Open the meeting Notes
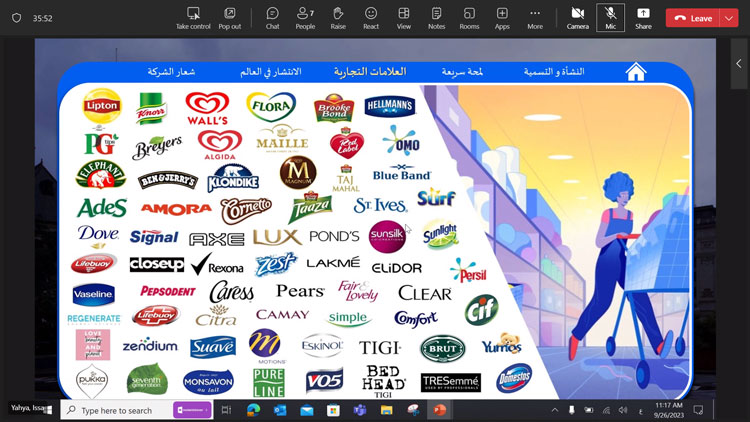 point(436,17)
